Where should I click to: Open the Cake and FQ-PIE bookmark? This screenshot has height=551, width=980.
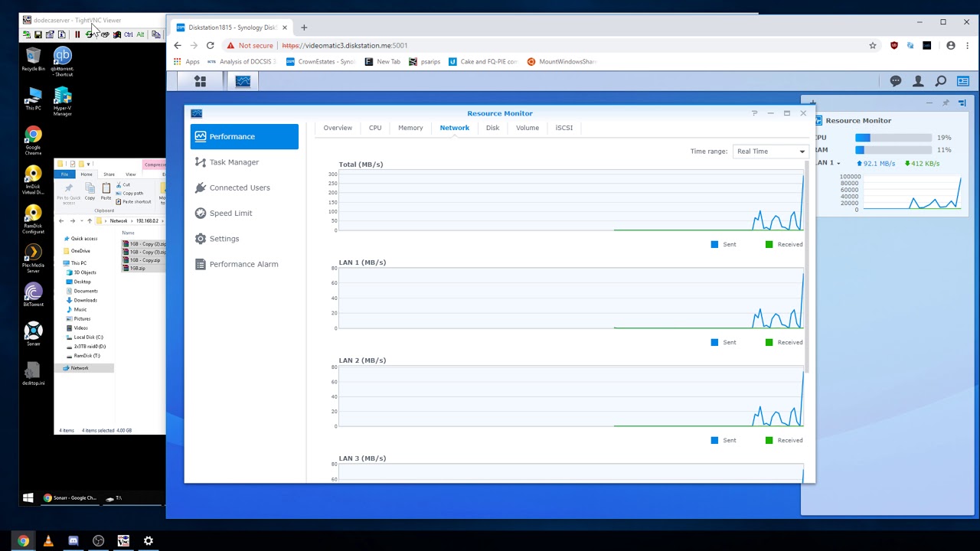483,61
